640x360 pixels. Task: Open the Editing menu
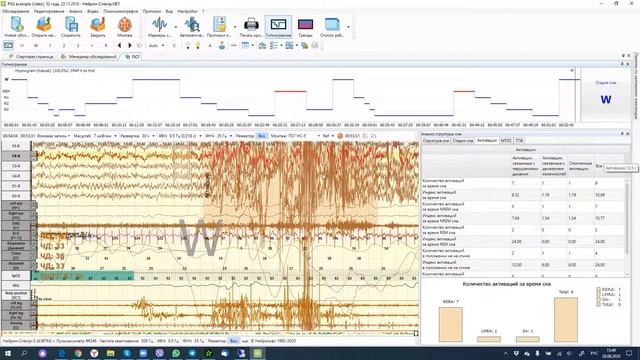pos(49,11)
